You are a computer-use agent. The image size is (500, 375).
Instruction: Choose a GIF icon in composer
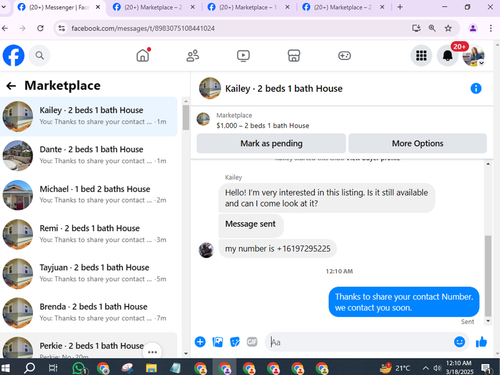(x=252, y=342)
